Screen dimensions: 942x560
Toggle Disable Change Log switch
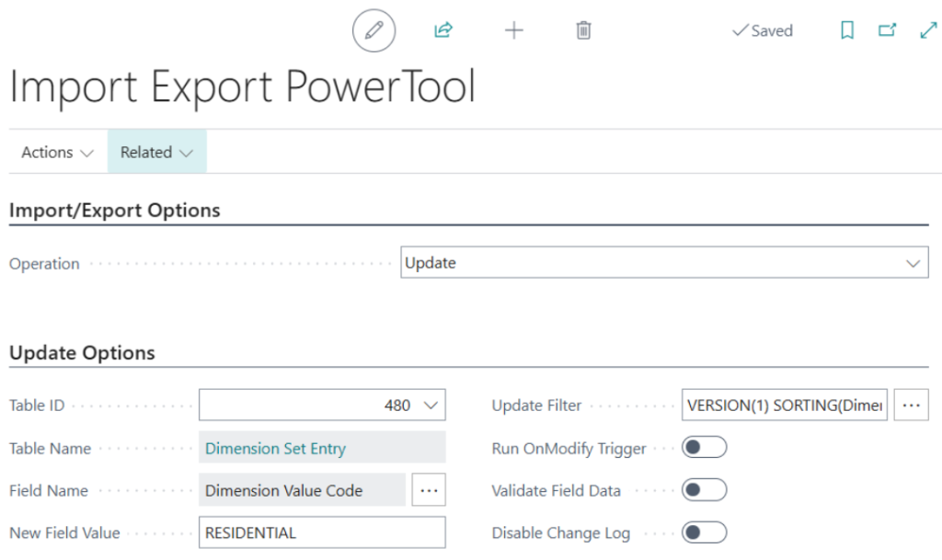click(x=704, y=532)
